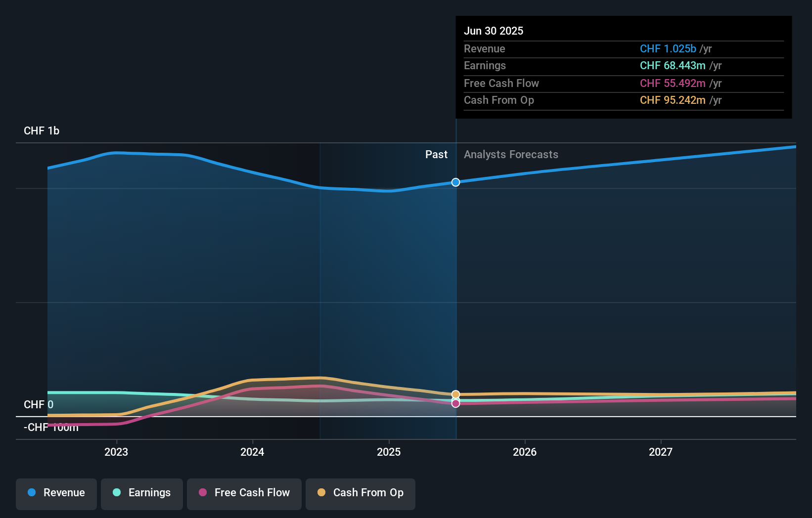Click the teal Earnings legend dot icon

(x=117, y=492)
